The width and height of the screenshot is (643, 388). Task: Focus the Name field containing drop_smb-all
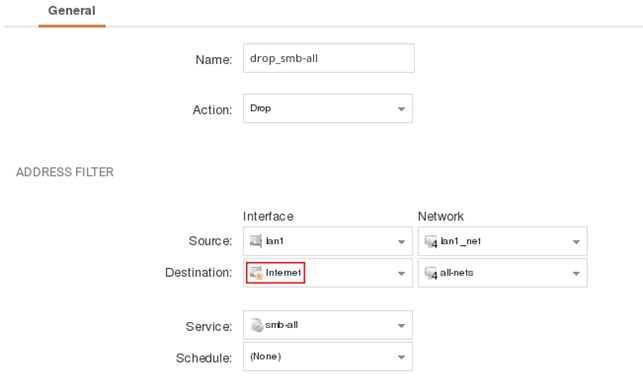click(x=328, y=58)
